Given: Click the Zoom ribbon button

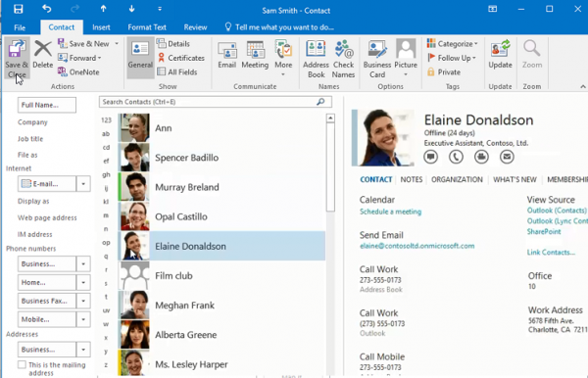Looking at the screenshot, I should (532, 55).
